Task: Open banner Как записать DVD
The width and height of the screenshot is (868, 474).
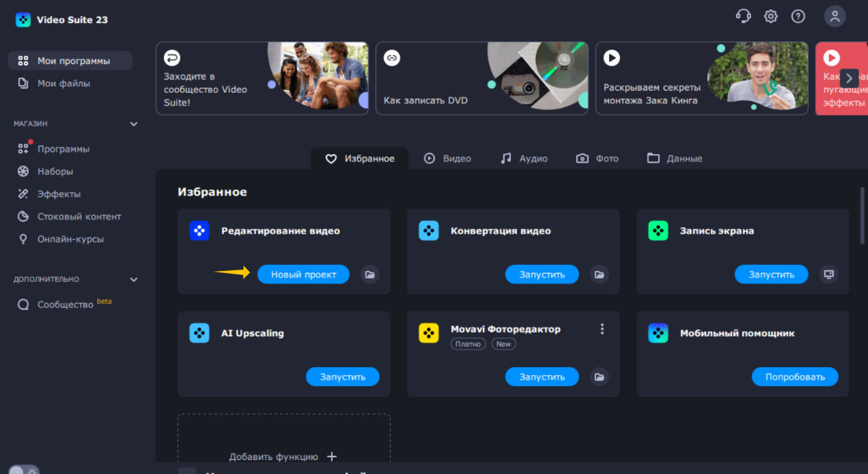Action: pyautogui.click(x=482, y=79)
